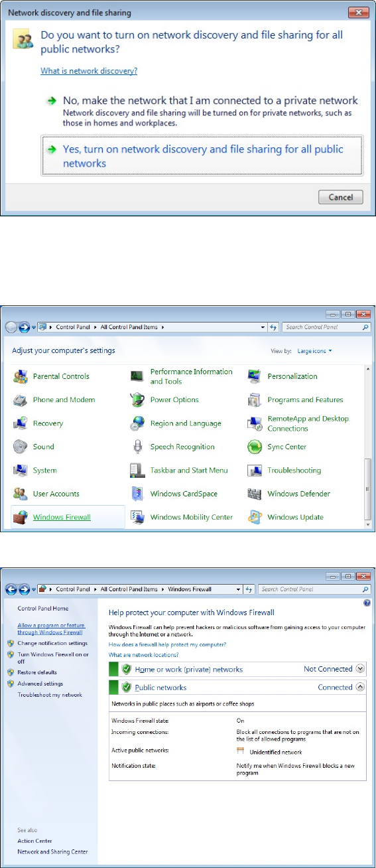Open Programs and Features icon

coord(255,399)
